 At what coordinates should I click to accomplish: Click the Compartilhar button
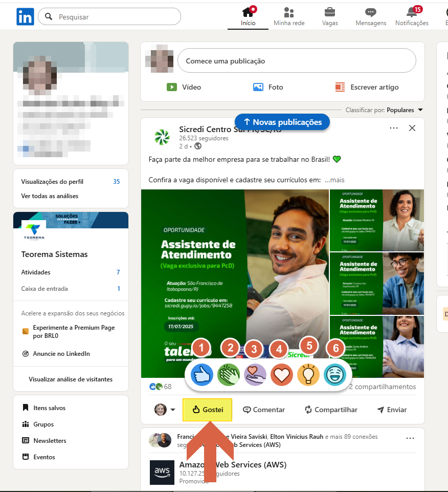click(x=331, y=410)
